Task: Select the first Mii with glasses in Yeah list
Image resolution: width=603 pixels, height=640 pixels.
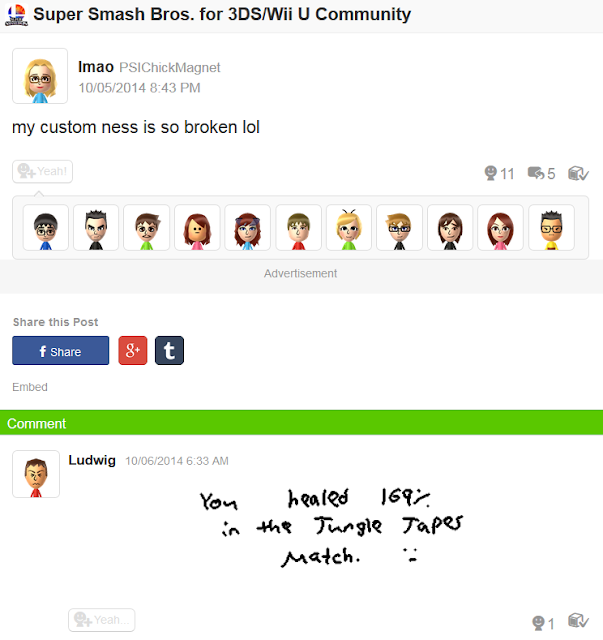Action: click(46, 228)
